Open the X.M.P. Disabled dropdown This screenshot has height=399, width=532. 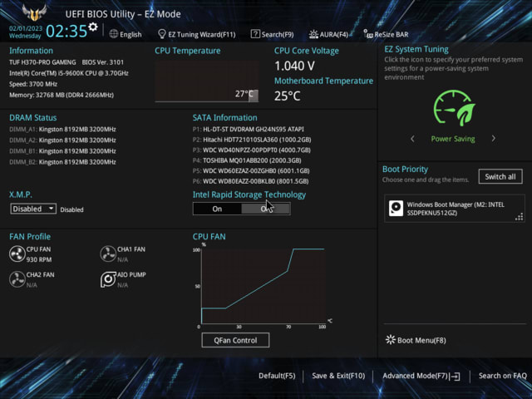33,209
